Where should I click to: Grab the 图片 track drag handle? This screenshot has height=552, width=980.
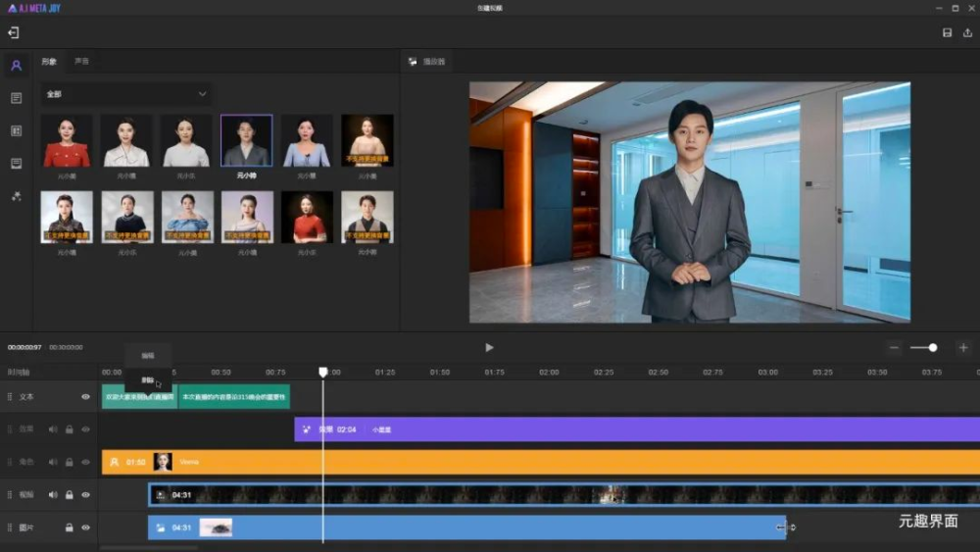tap(10, 527)
